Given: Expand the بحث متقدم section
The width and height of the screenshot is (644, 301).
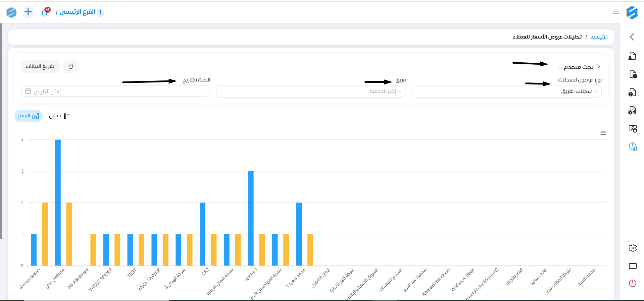Looking at the screenshot, I should coord(579,67).
